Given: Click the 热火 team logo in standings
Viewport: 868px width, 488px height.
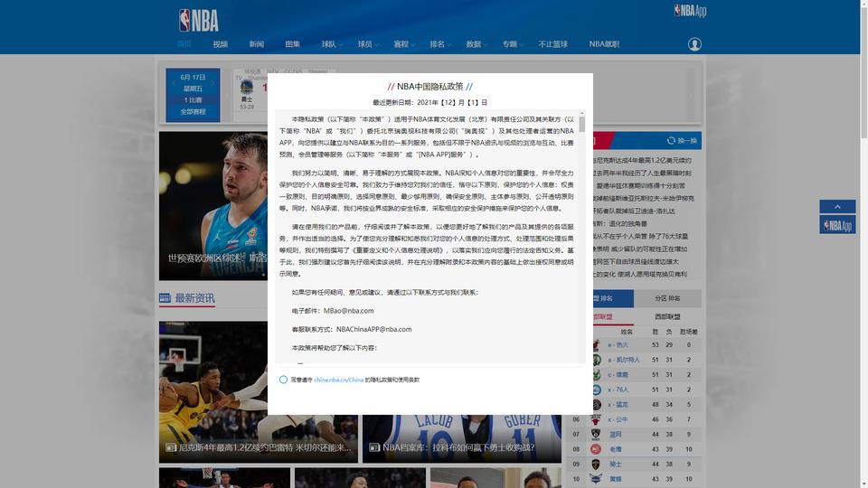Looking at the screenshot, I should (x=596, y=344).
